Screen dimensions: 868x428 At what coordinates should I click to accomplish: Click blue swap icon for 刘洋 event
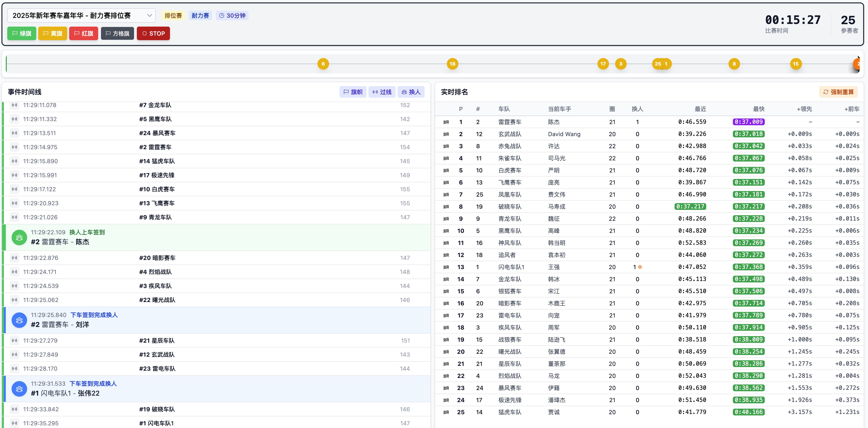point(19,320)
